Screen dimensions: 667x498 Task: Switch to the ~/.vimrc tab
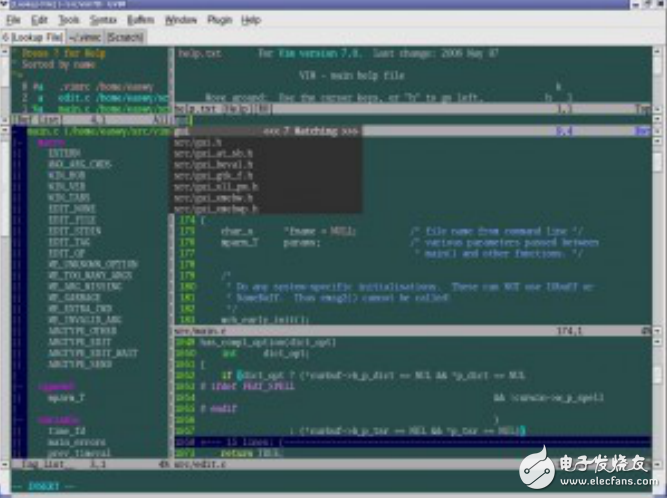click(86, 37)
